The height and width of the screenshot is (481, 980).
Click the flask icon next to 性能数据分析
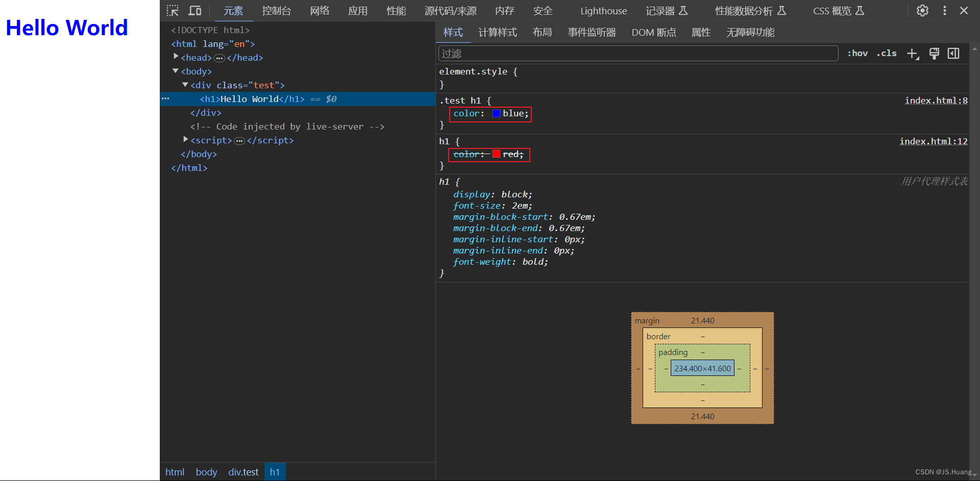pyautogui.click(x=781, y=11)
